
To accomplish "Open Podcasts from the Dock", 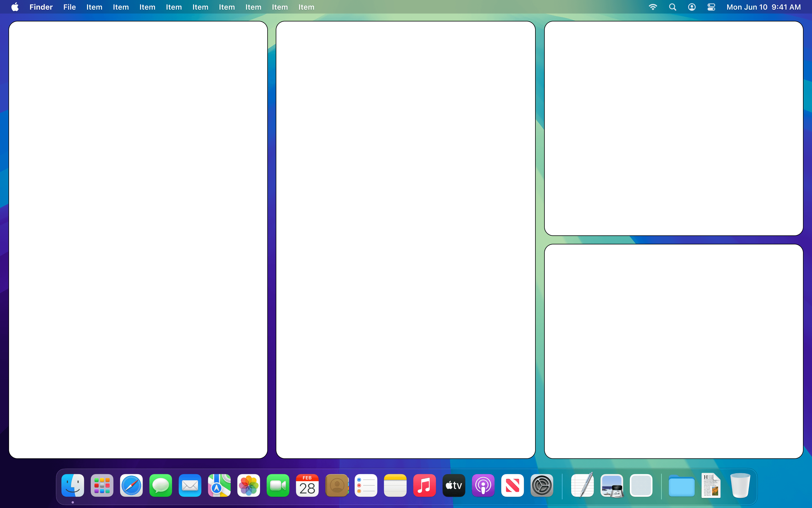I will click(x=483, y=485).
